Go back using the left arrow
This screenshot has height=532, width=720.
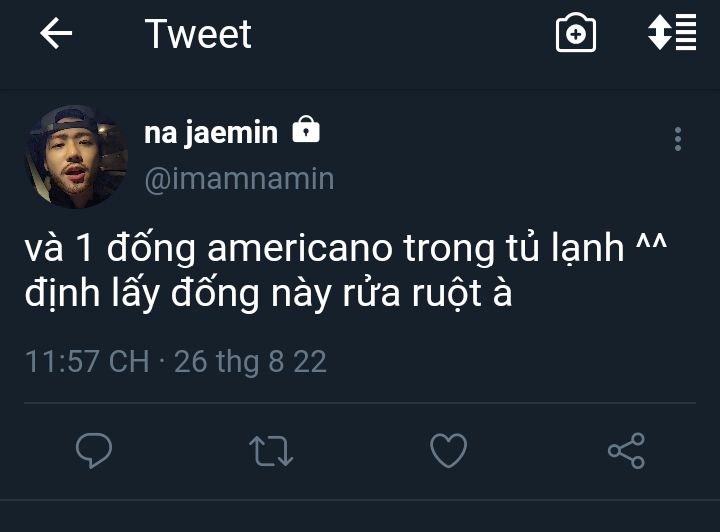(x=56, y=34)
